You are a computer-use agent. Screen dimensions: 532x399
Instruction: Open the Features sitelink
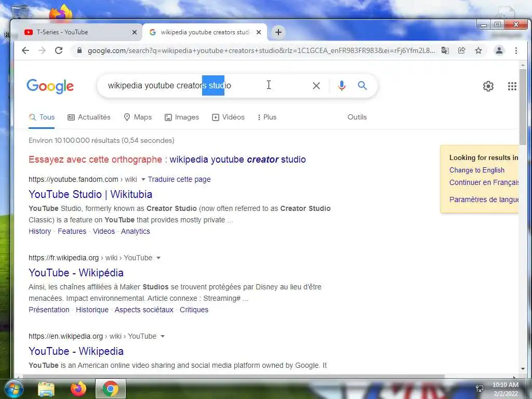[x=72, y=231]
